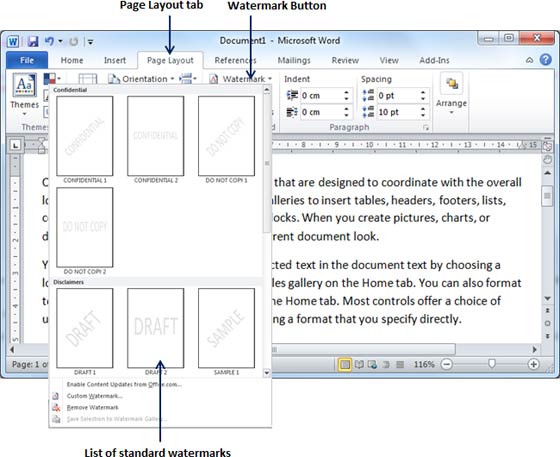
Task: Expand the Watermark dropdown button
Action: tap(241, 79)
